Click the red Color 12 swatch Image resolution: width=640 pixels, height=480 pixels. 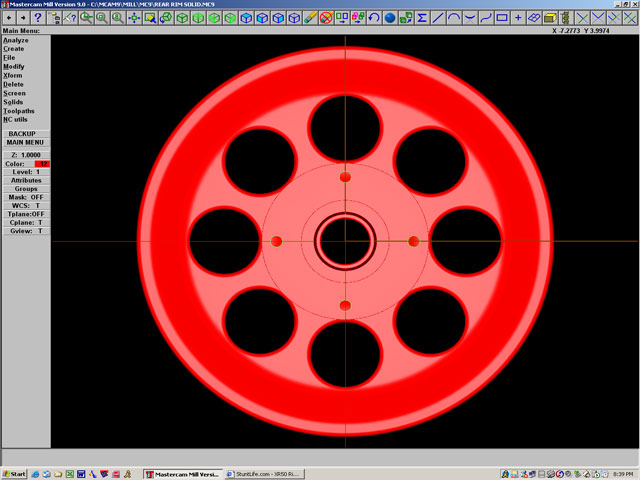click(x=42, y=164)
